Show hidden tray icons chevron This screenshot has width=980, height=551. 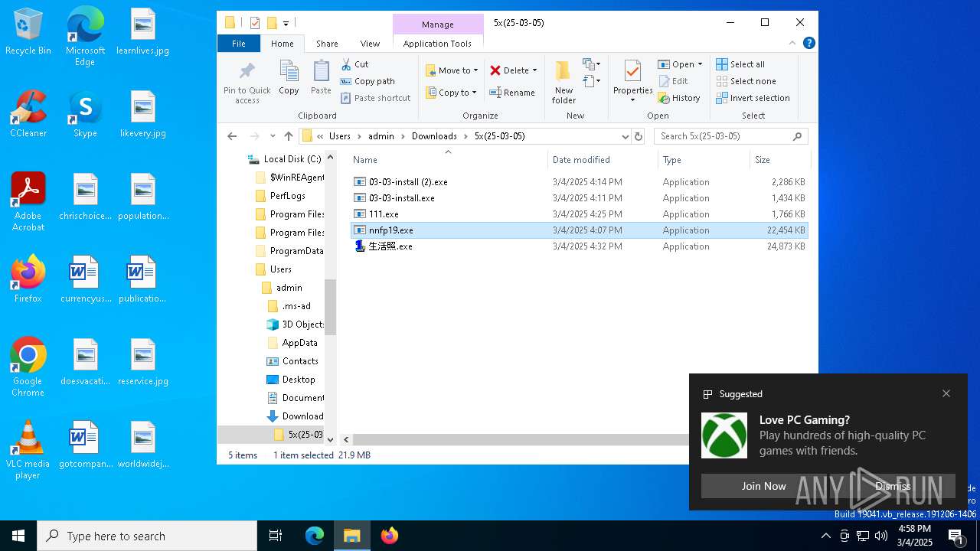pos(825,536)
